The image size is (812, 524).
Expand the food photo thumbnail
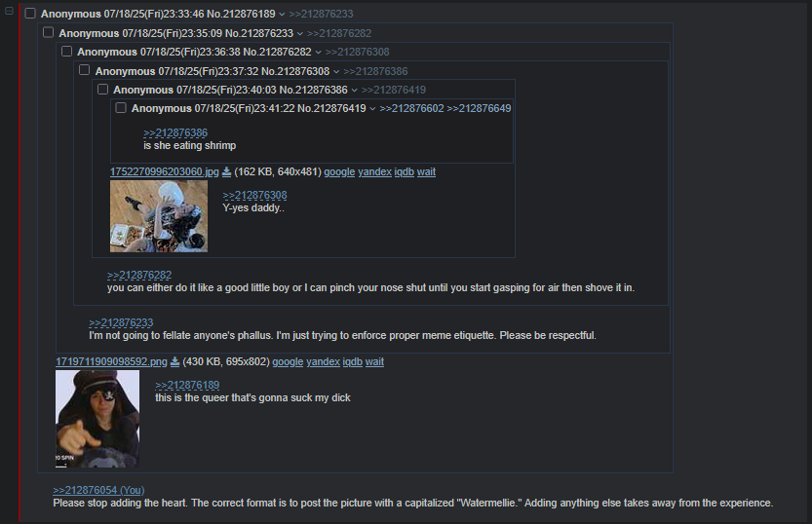[x=159, y=215]
